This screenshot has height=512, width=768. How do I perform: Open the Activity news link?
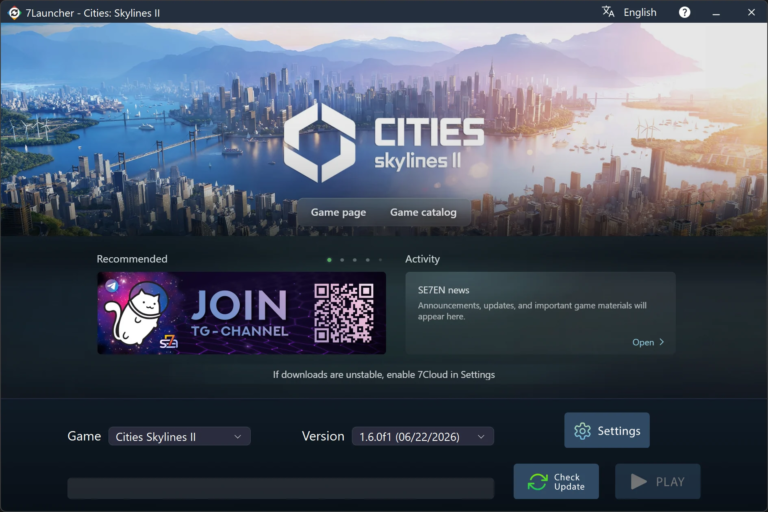click(648, 342)
